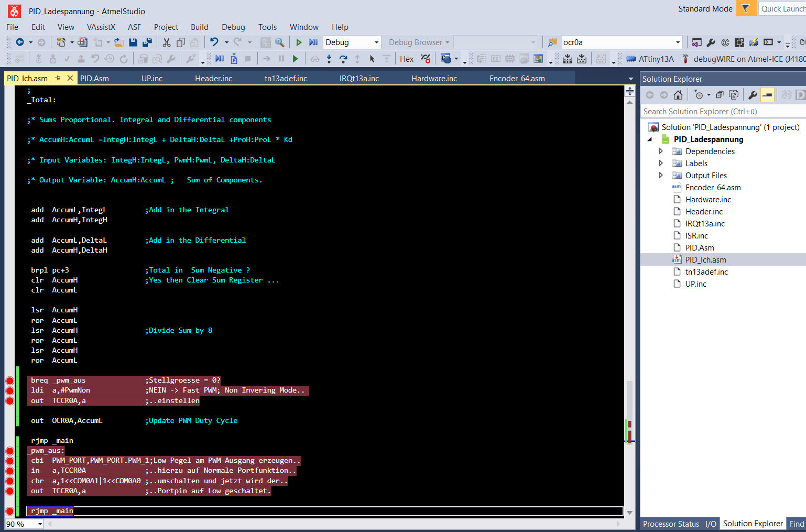Click the search-in-files icon beside ocr0a box

point(552,42)
